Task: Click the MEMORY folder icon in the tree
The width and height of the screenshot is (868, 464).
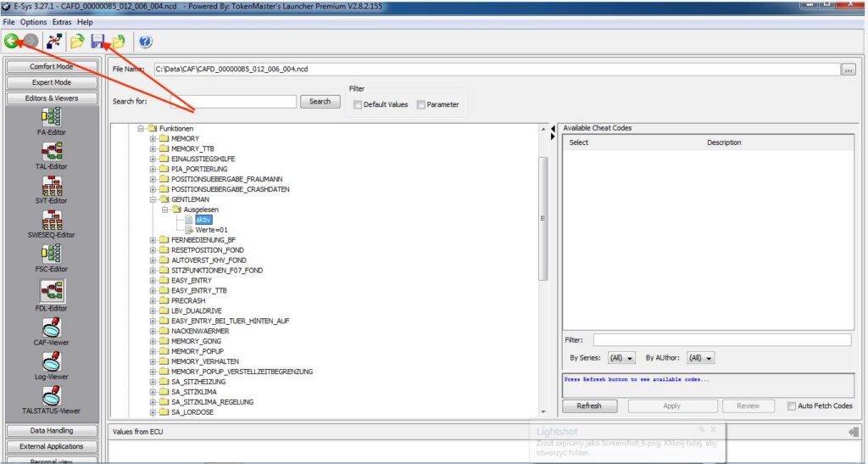Action: point(164,138)
